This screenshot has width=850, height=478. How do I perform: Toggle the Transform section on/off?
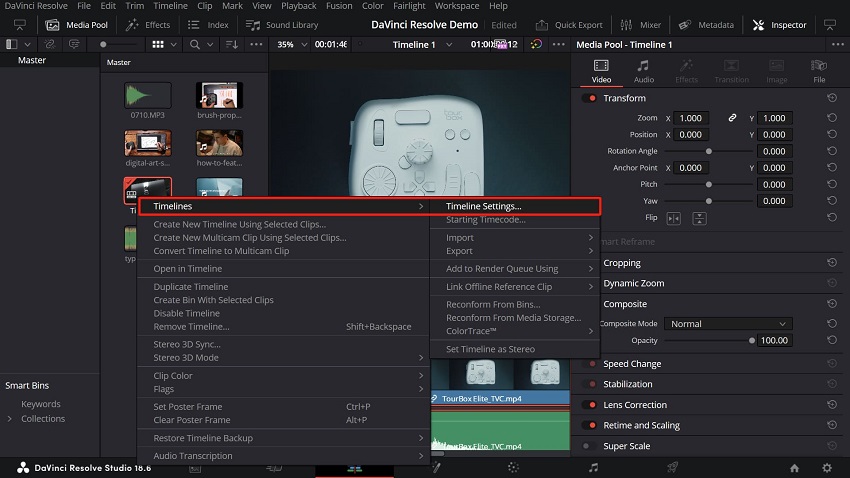(589, 98)
